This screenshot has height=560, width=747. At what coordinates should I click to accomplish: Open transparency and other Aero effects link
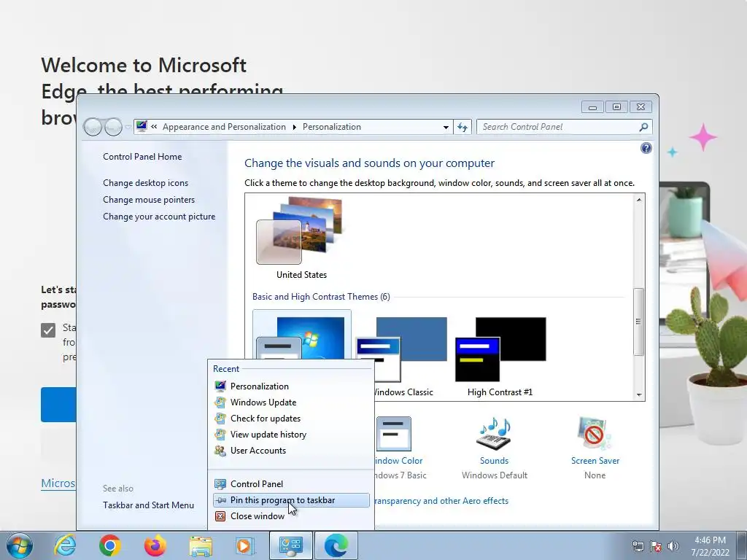(441, 501)
